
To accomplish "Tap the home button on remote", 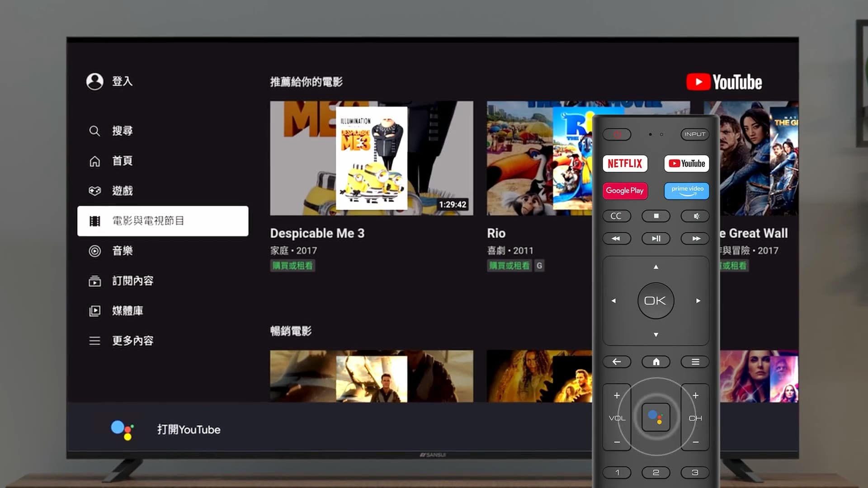I will 656,362.
